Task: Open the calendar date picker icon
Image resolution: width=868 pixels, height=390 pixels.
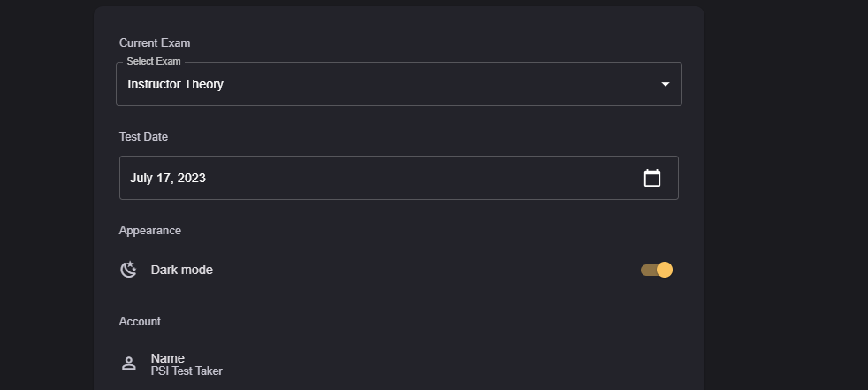Action: click(652, 178)
